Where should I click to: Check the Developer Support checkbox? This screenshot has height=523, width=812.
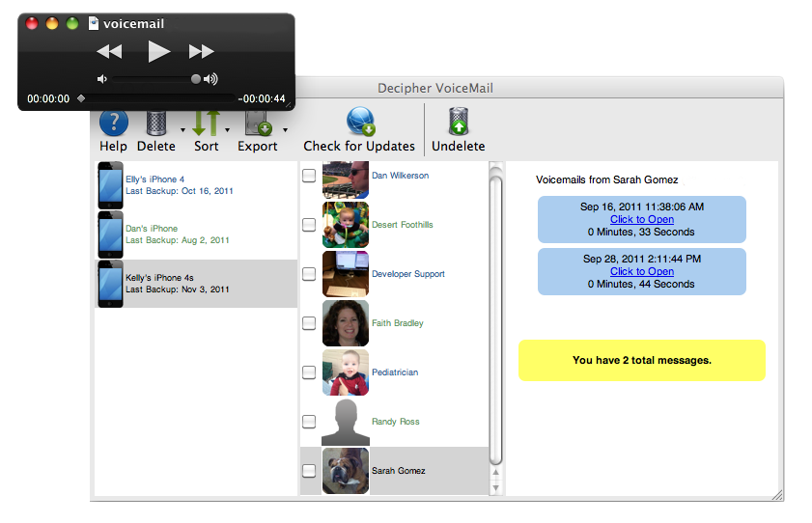click(309, 274)
